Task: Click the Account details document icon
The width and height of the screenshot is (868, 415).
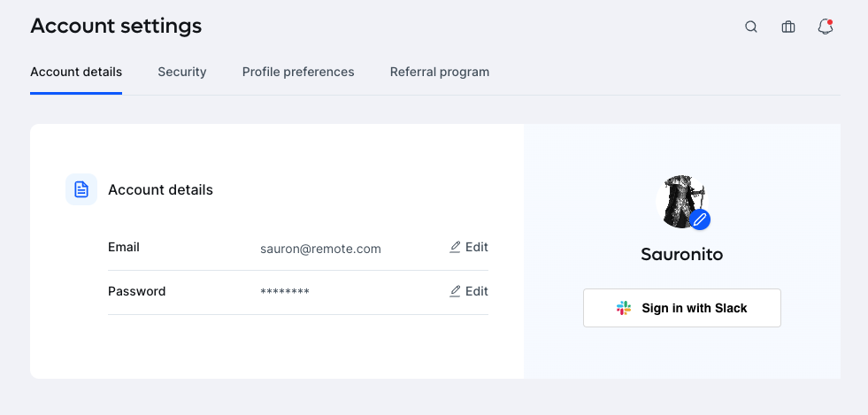Action: coord(81,189)
